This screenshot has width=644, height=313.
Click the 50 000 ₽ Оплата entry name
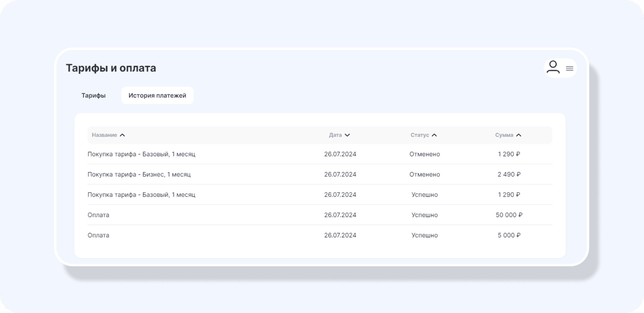click(x=98, y=215)
